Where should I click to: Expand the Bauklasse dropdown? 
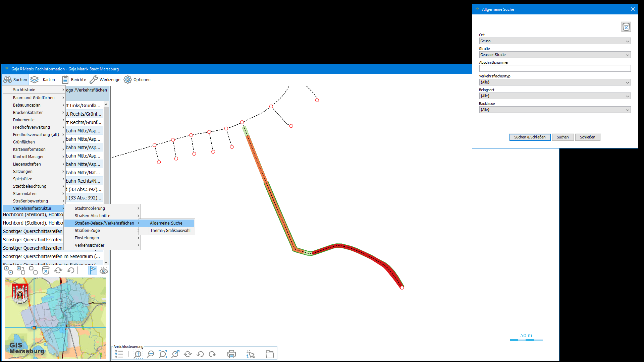tap(555, 110)
